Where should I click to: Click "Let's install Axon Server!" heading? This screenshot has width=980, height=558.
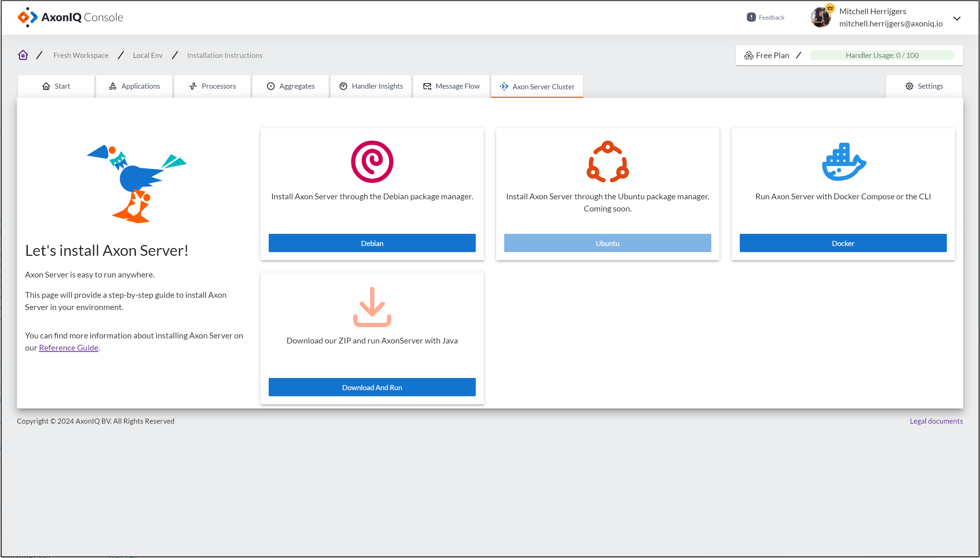tap(107, 250)
